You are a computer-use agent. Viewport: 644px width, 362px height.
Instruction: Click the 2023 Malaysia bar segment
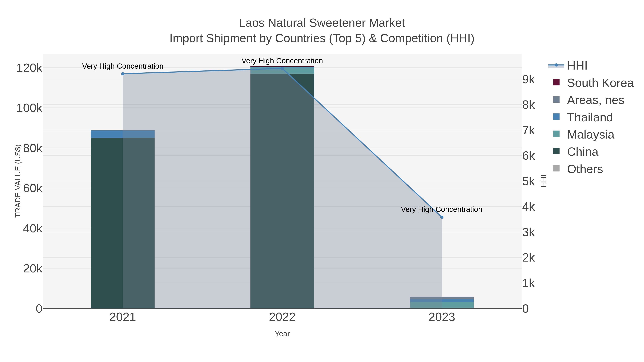(x=442, y=305)
